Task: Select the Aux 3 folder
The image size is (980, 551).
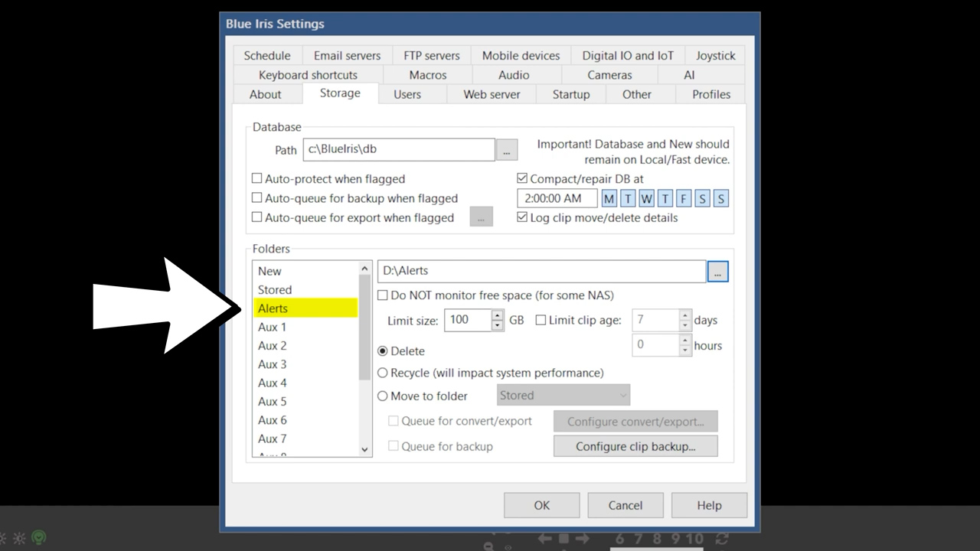Action: [305, 364]
